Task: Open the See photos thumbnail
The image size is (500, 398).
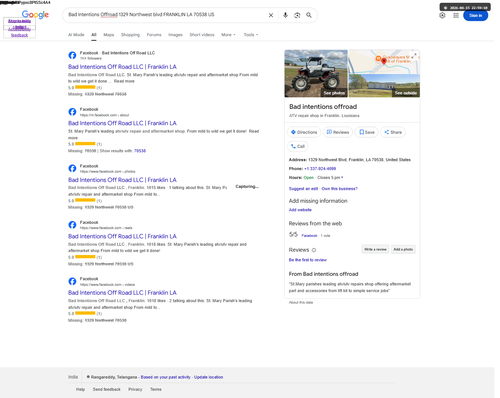Action: click(316, 74)
